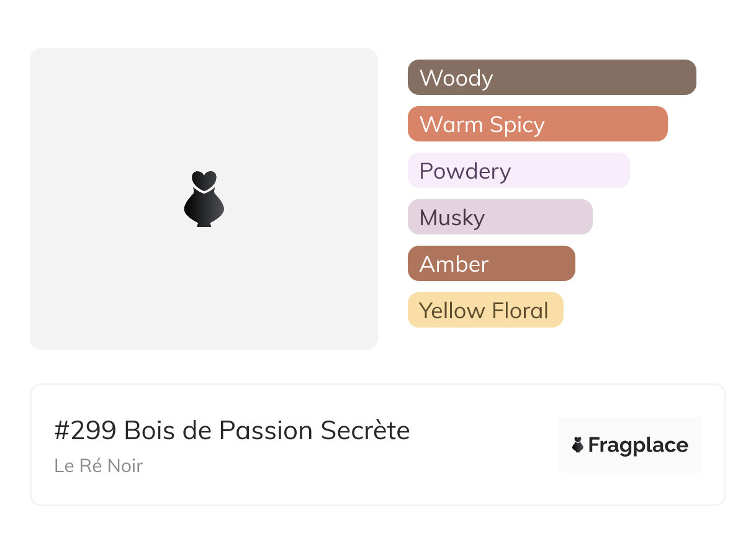Image resolution: width=756 pixels, height=536 pixels.
Task: Open the Bois de Passion Secrète name
Action: point(267,431)
